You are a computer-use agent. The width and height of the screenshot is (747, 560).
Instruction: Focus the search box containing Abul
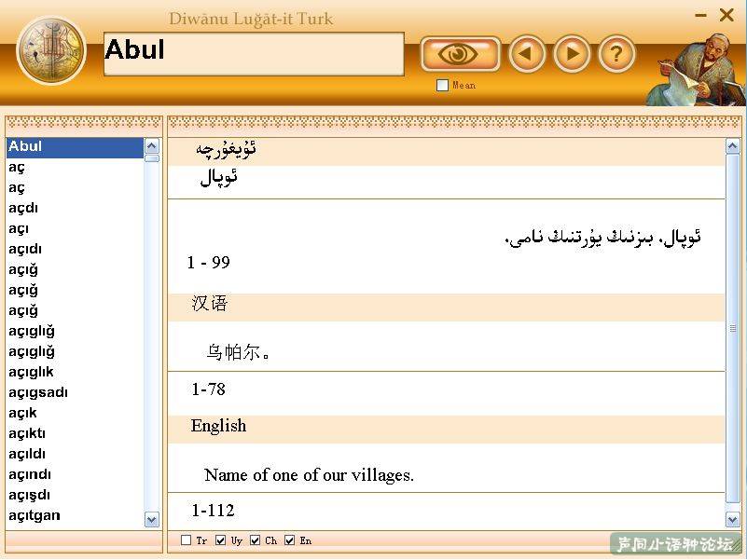[254, 54]
